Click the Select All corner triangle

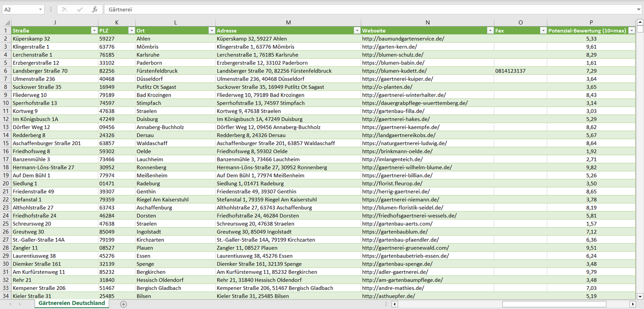tap(6, 22)
